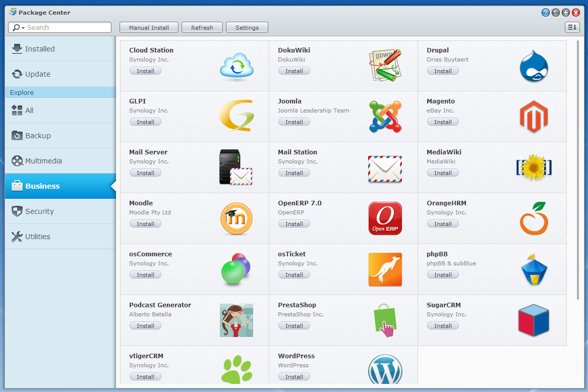Click the Mail Server package icon
The height and width of the screenshot is (392, 588).
[236, 167]
